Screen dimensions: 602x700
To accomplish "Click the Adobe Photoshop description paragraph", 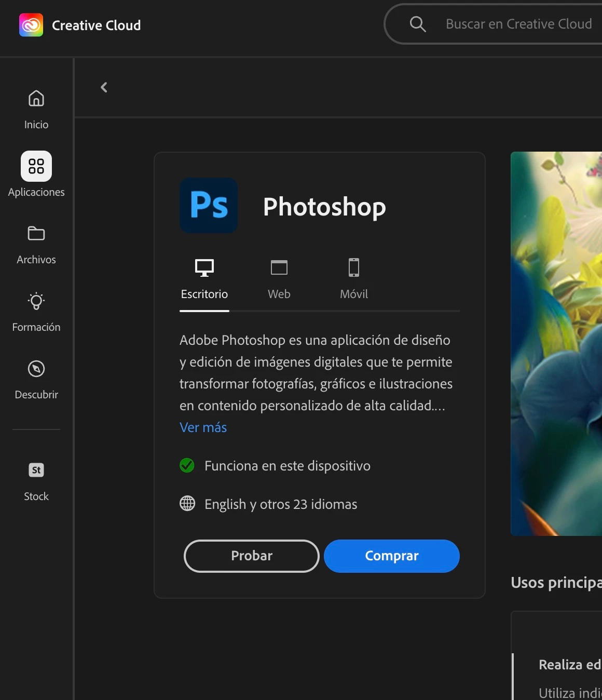I will (x=316, y=372).
